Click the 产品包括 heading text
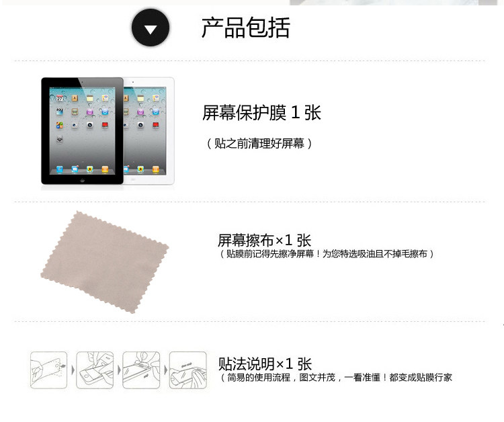Image resolution: width=504 pixels, height=422 pixels. click(x=246, y=28)
